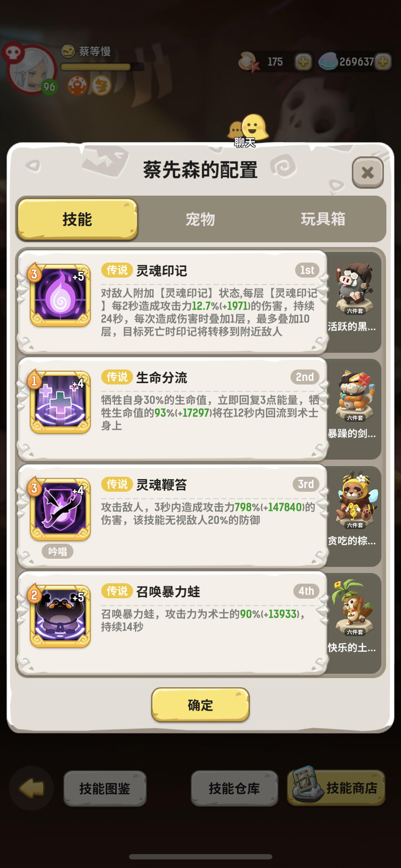Tap the back arrow icon
401x868 pixels.
click(x=31, y=788)
